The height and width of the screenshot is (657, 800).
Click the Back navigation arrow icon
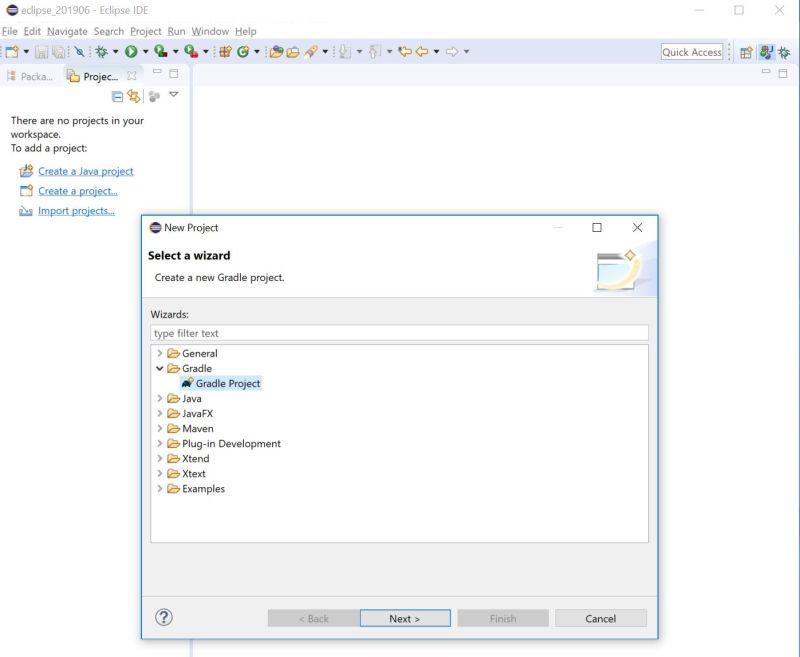422,52
